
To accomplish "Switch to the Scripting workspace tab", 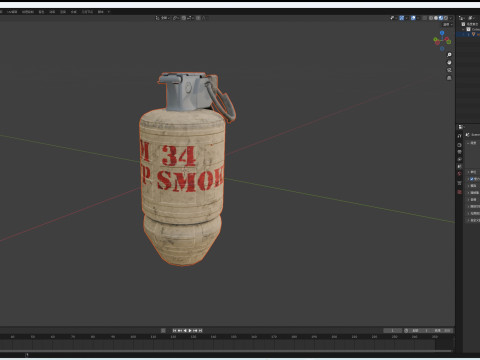I will point(100,12).
